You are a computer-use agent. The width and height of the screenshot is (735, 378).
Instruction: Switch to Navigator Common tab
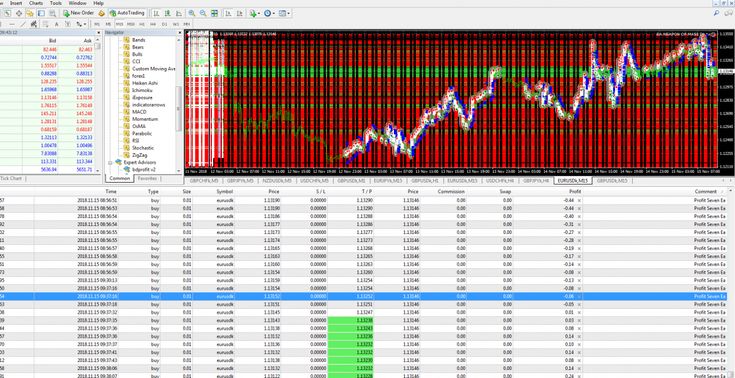point(120,179)
